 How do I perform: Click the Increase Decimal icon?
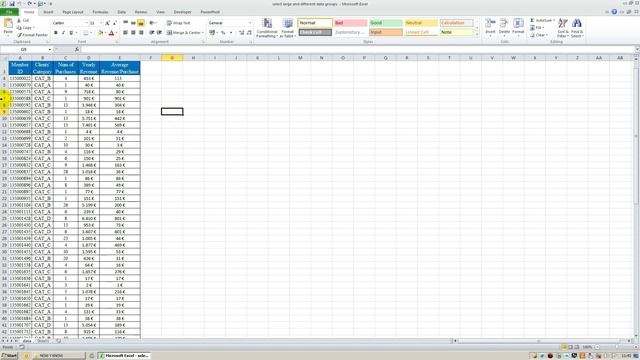242,33
